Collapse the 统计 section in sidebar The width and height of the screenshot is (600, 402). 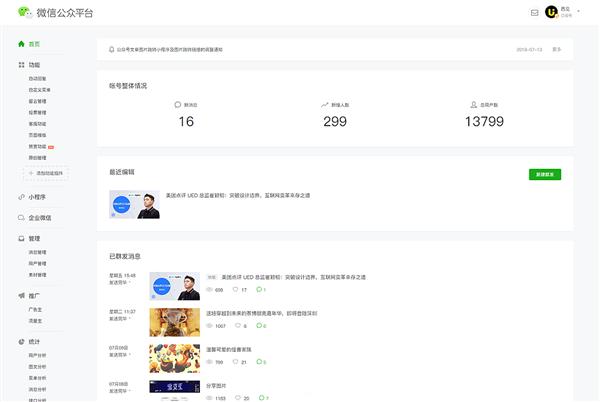tap(34, 342)
